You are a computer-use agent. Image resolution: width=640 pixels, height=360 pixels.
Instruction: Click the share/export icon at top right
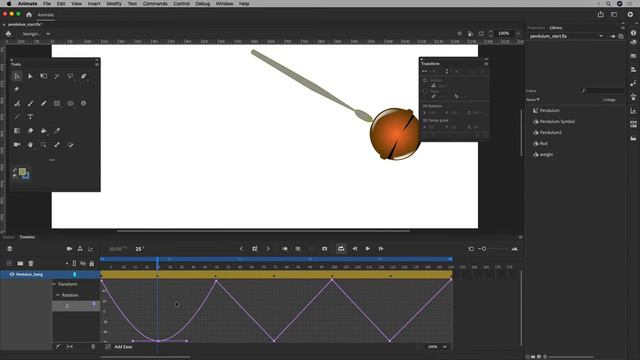(x=600, y=15)
